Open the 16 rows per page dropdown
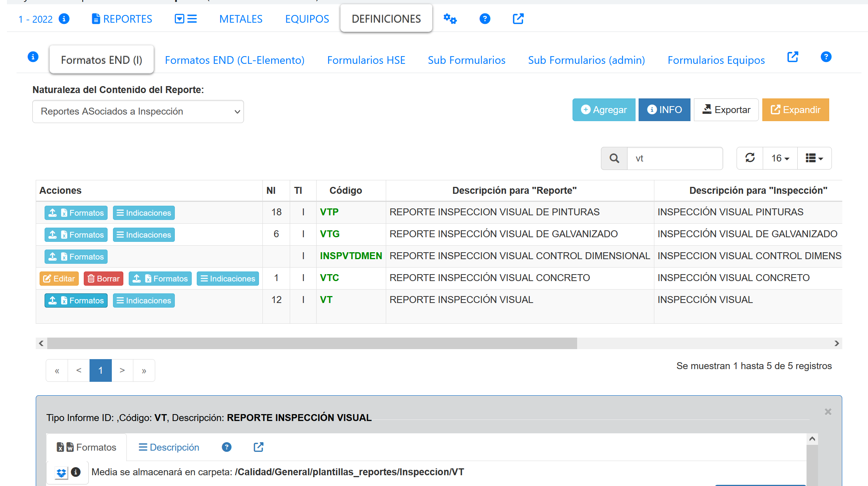Viewport: 868px width, 486px height. pyautogui.click(x=780, y=158)
